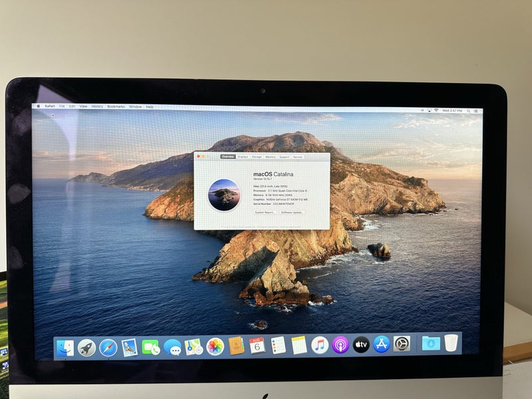Click the Version 10.15.7 text
The height and width of the screenshot is (399, 532).
[x=263, y=179]
